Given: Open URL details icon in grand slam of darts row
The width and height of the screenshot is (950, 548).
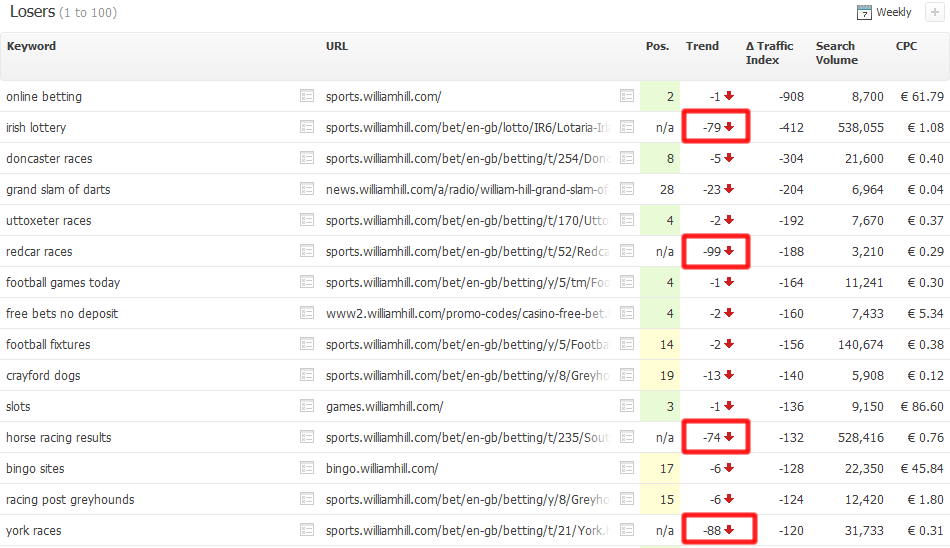Looking at the screenshot, I should (x=627, y=189).
